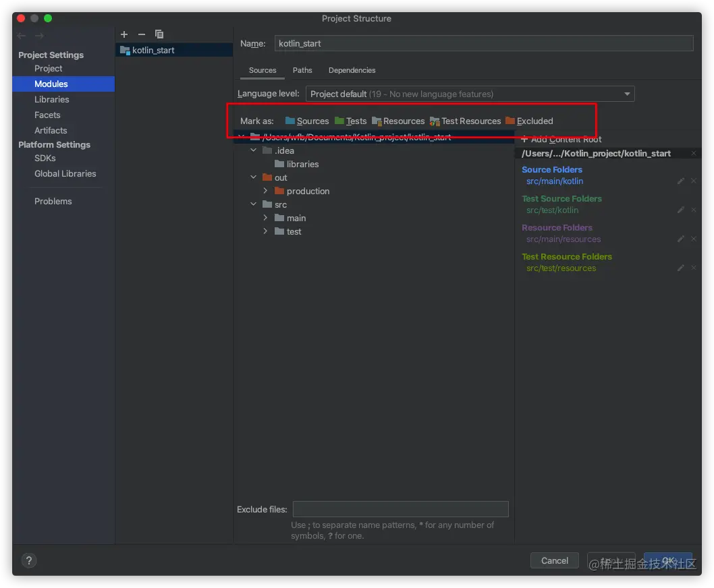Screen dimensions: 714x588
Task: Edit src/main/resources folder properties
Action: pos(681,239)
